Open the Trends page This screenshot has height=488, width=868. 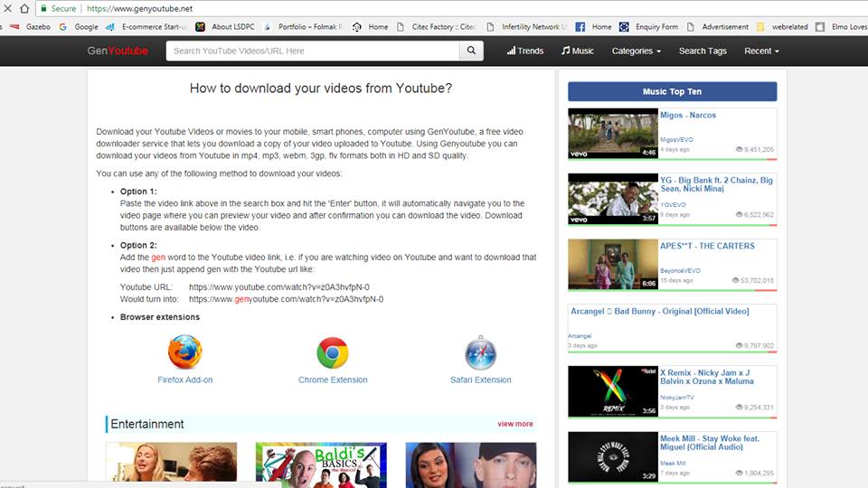point(525,51)
